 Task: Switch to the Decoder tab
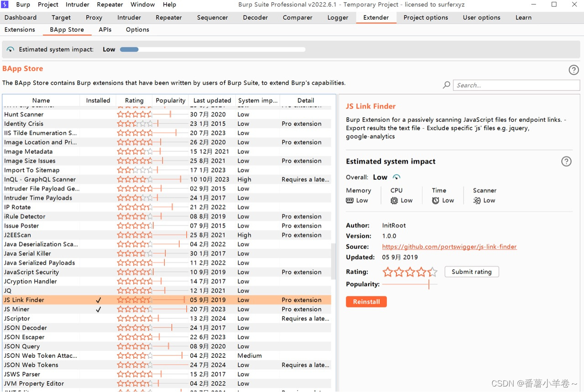click(255, 17)
